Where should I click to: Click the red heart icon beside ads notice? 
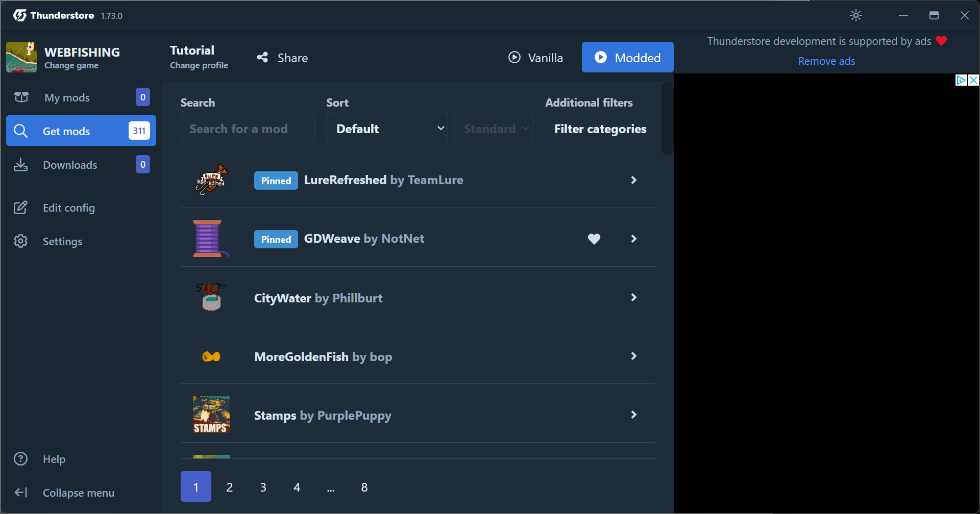[x=942, y=41]
